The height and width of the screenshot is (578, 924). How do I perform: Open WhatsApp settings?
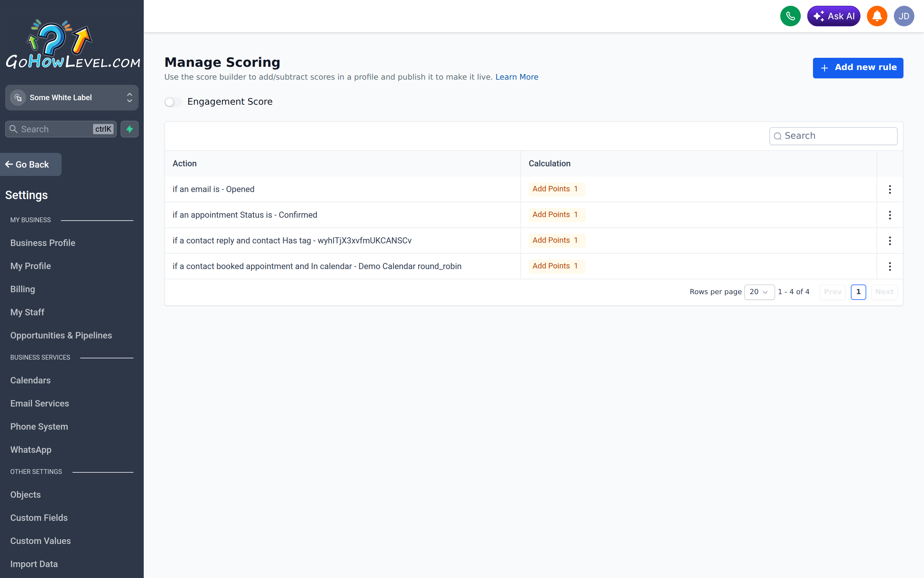tap(31, 450)
